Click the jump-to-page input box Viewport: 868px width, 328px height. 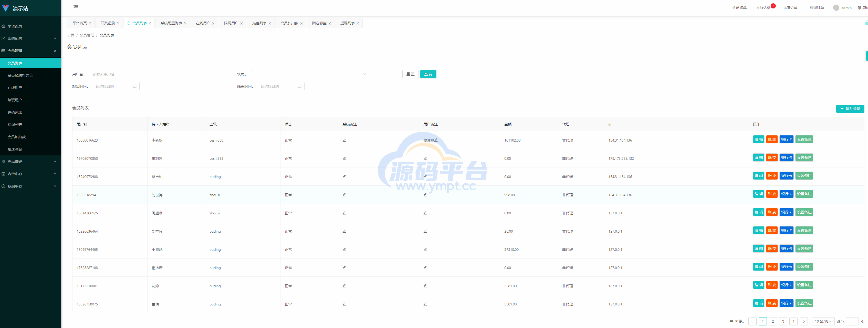[852, 321]
